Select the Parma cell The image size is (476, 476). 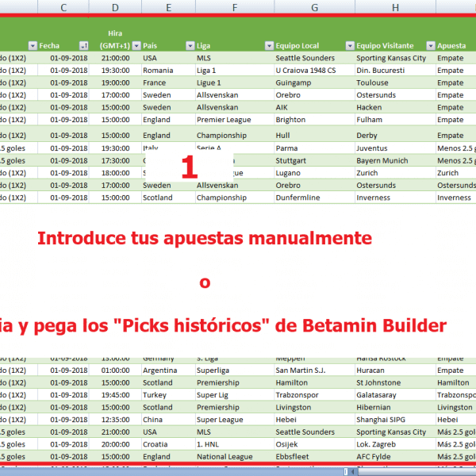(314, 148)
